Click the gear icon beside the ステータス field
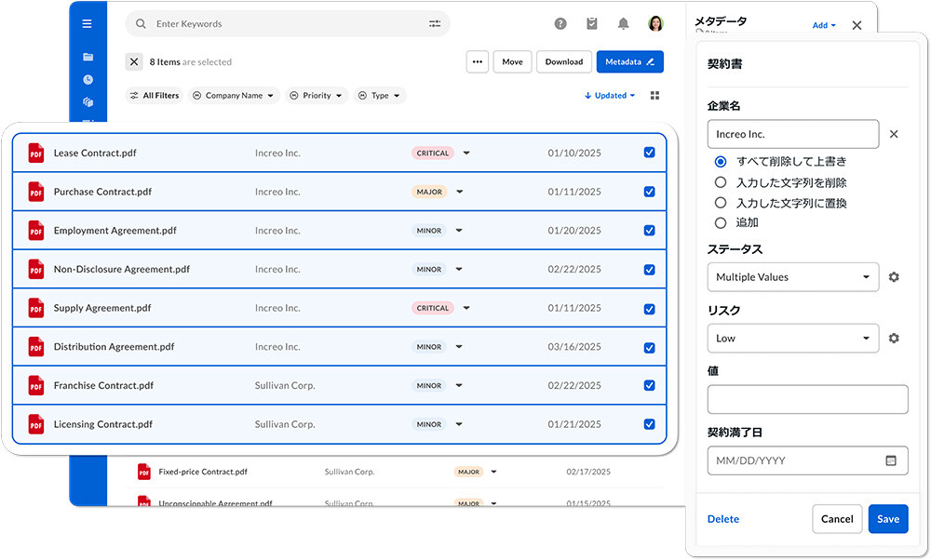 [894, 276]
